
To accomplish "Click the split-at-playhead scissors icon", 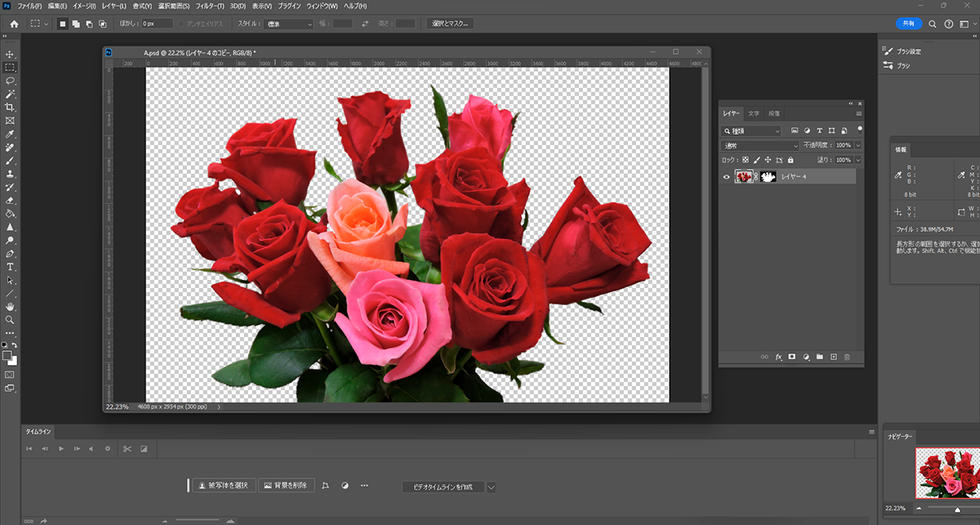I will click(127, 448).
